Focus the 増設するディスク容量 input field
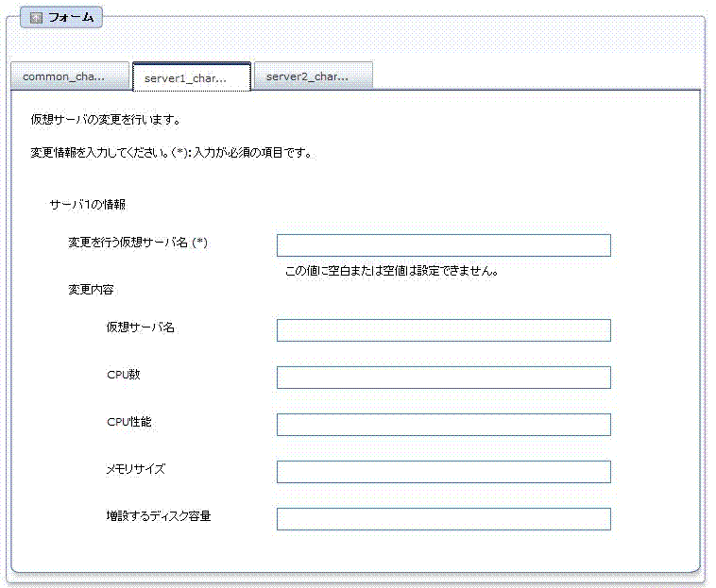Image resolution: width=716 pixels, height=588 pixels. point(443,519)
